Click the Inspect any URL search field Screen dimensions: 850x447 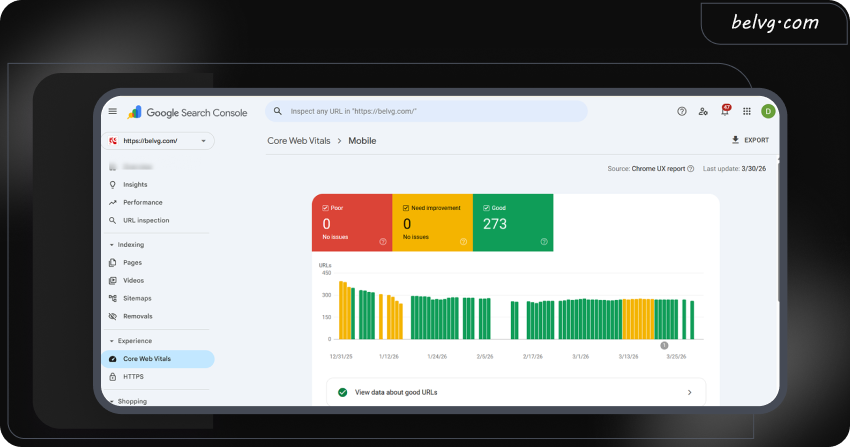[426, 111]
